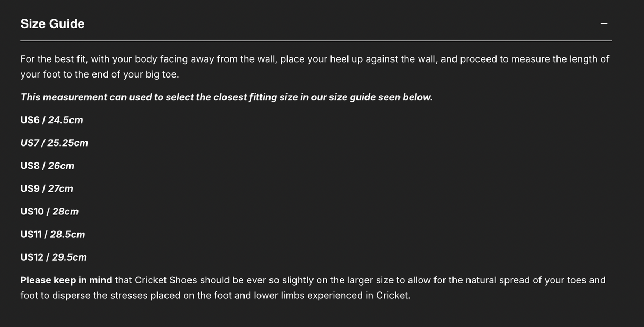Click "lower limbs" in the last line
Viewport: 644px width, 327px height.
[279, 295]
